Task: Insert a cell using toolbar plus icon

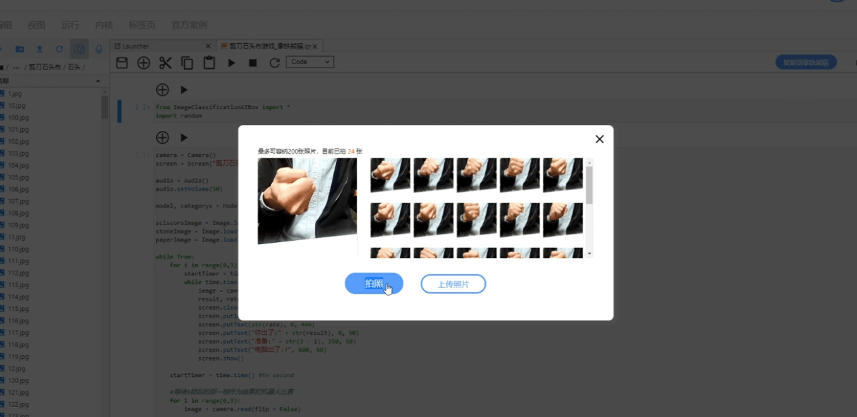Action: point(143,63)
